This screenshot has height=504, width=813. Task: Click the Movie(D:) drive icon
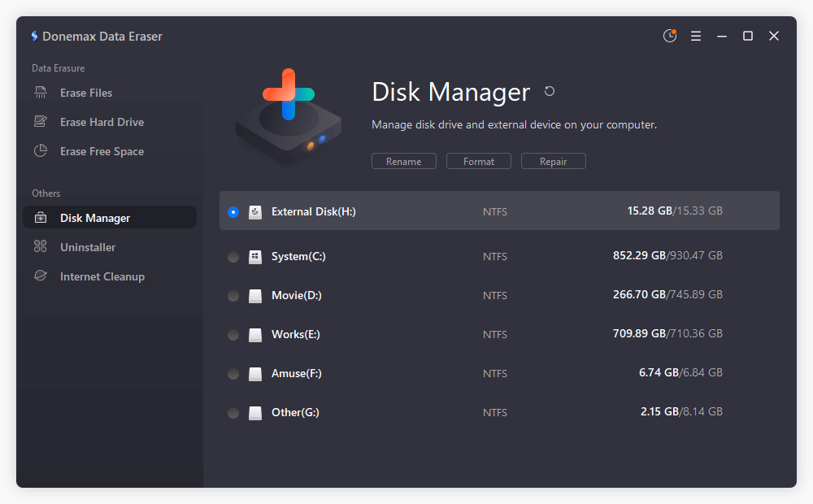pyautogui.click(x=255, y=296)
